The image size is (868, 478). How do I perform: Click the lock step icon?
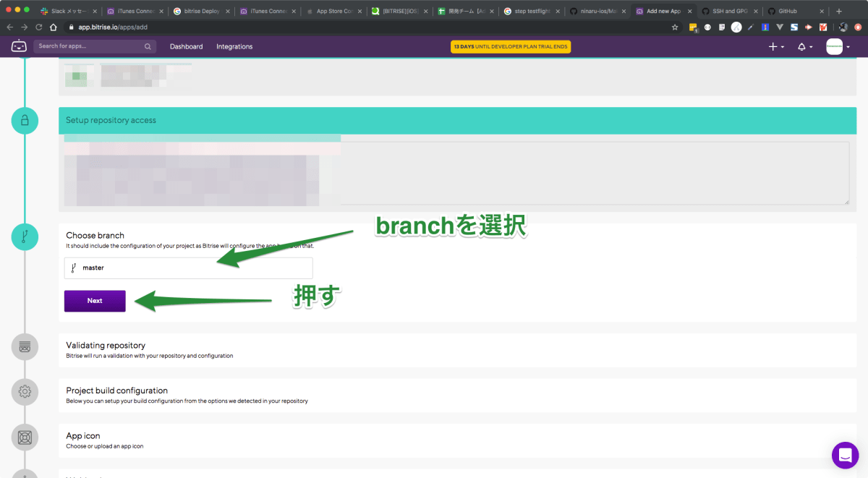25,120
